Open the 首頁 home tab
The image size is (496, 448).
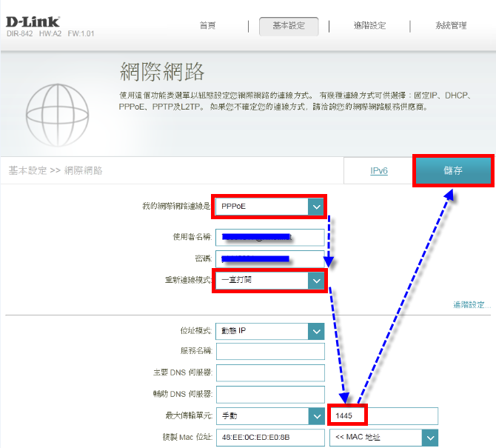point(208,26)
